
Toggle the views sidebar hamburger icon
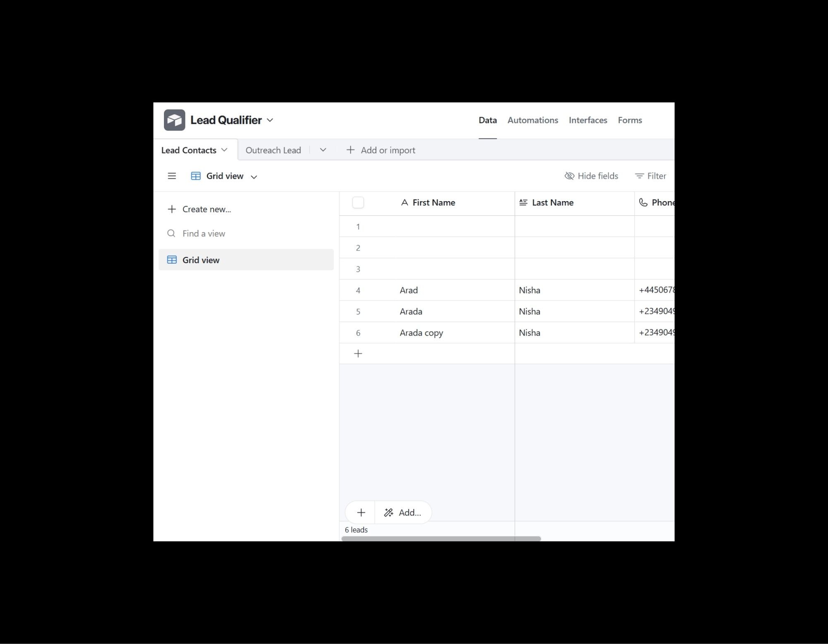click(x=172, y=176)
